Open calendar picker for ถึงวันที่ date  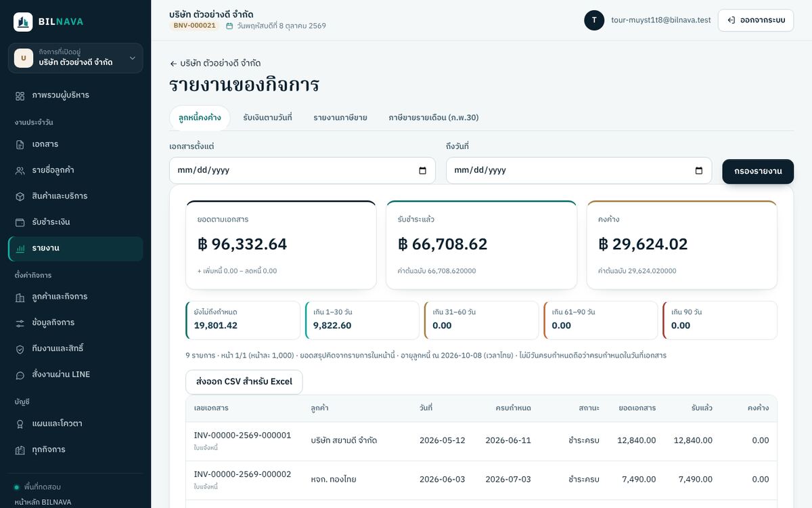[x=699, y=171]
